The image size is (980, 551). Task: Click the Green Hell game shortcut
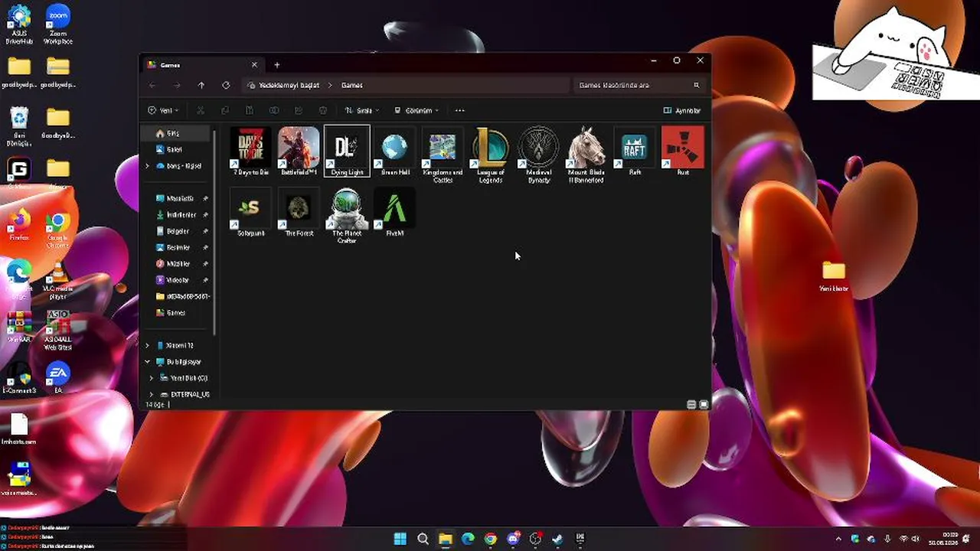(395, 152)
